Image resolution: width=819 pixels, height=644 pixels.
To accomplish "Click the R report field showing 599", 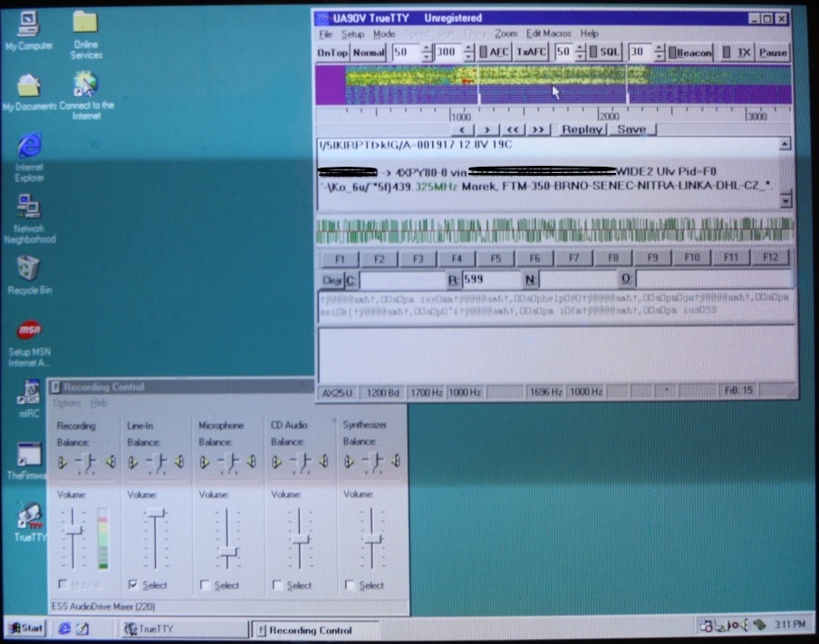I will click(x=491, y=280).
